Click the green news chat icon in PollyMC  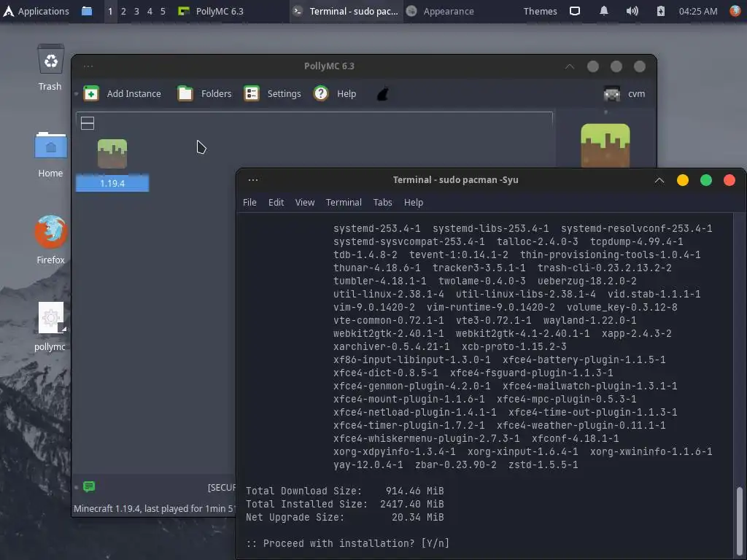[x=89, y=486]
